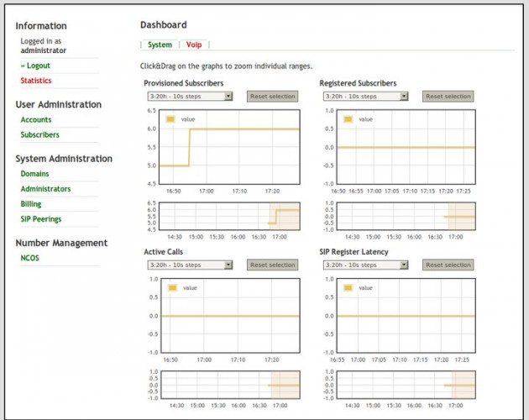
Task: Open Active Calls time range dropdown
Action: (189, 265)
